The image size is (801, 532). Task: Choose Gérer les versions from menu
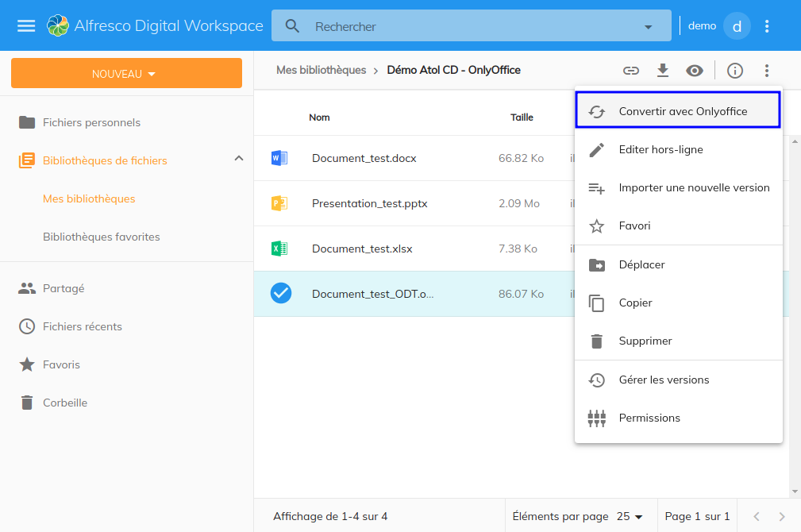[x=664, y=380]
